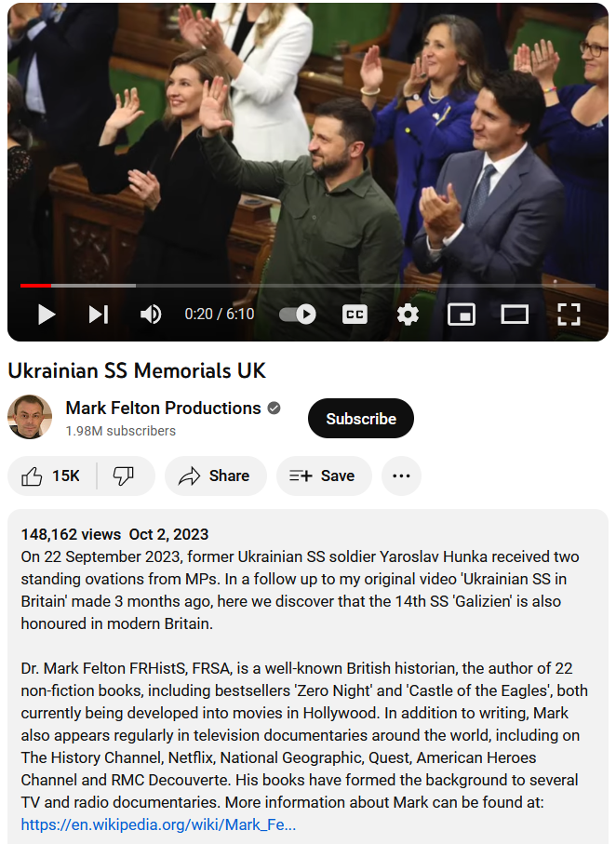Subscribe to Mark Felton Productions
This screenshot has width=616, height=844.
tap(361, 419)
